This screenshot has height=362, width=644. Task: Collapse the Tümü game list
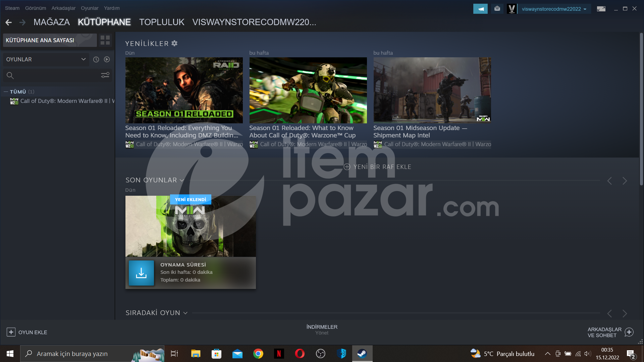pyautogui.click(x=6, y=92)
